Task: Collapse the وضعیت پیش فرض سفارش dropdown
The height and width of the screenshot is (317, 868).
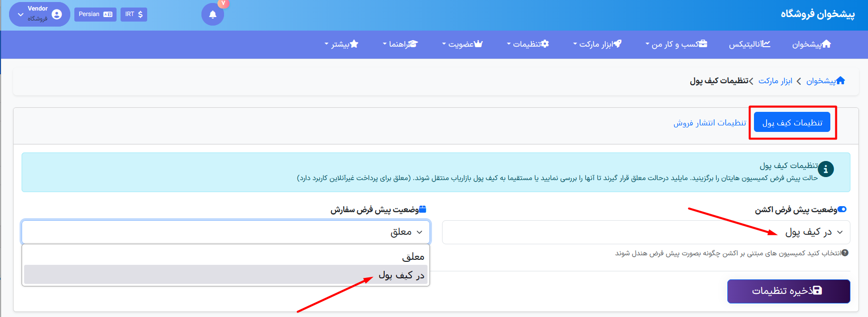Action: click(226, 232)
